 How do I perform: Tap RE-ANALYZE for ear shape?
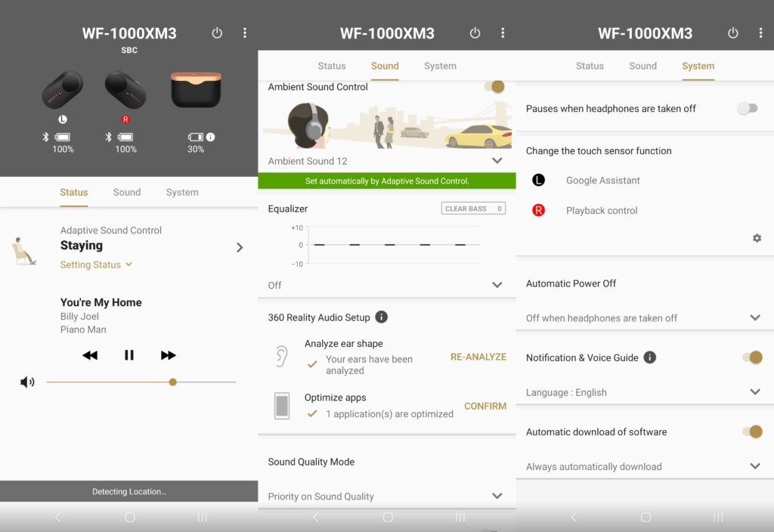478,357
